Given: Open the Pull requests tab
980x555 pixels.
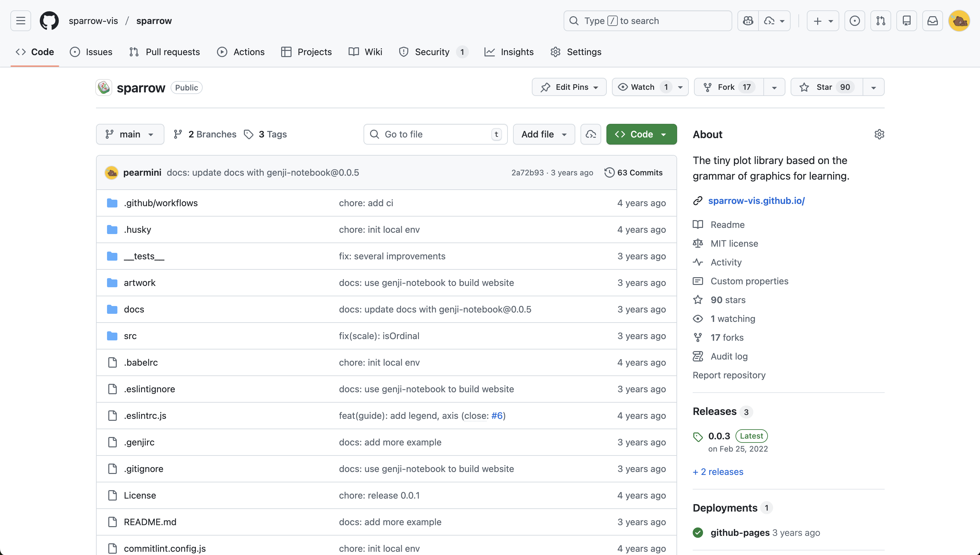Looking at the screenshot, I should 164,52.
